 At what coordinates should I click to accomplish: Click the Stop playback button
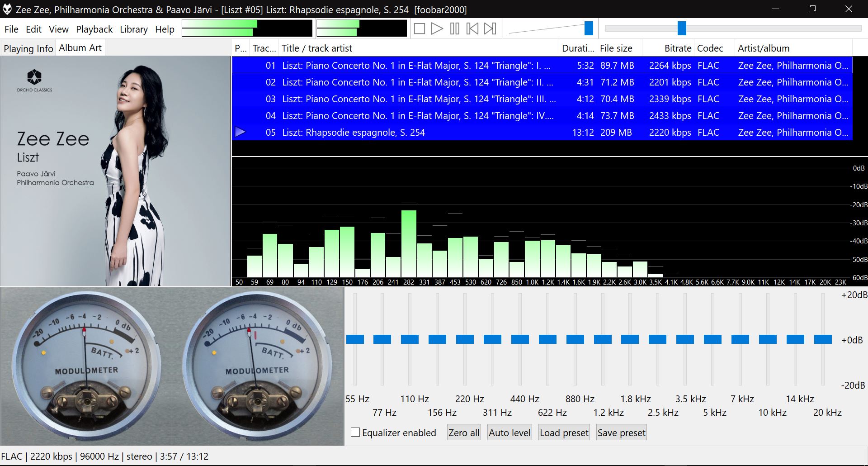point(420,29)
